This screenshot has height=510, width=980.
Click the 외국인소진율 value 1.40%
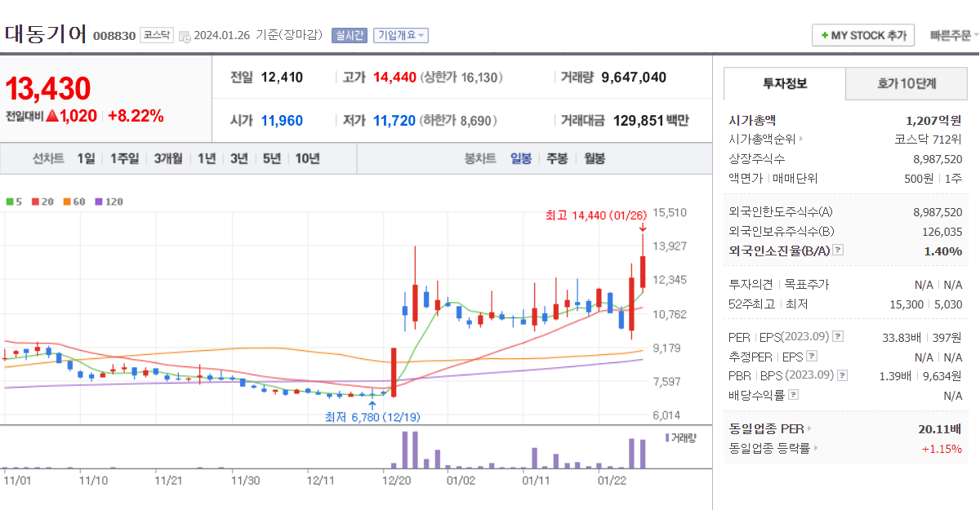click(x=943, y=251)
